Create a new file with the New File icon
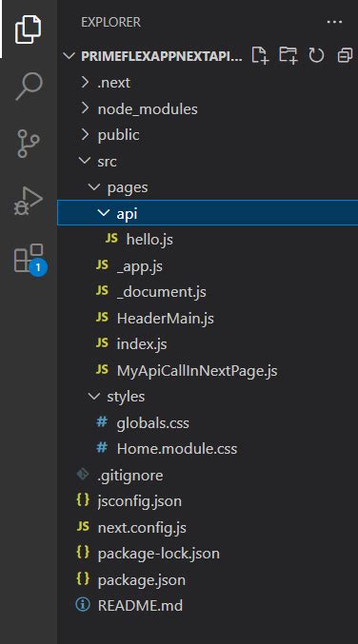This screenshot has height=644, width=358. (x=260, y=55)
